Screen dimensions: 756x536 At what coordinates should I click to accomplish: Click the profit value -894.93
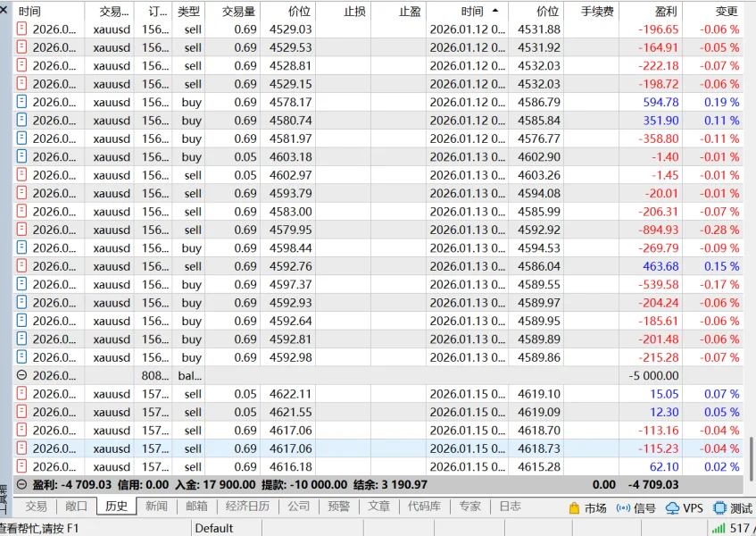point(658,230)
